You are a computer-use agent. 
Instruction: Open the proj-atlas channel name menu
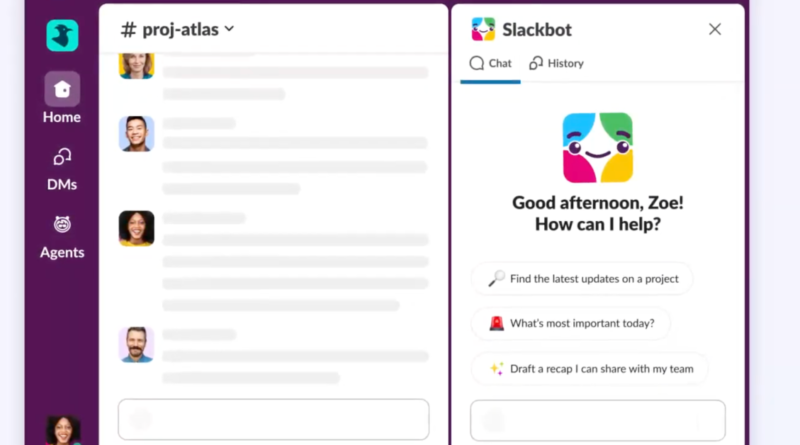pyautogui.click(x=178, y=30)
